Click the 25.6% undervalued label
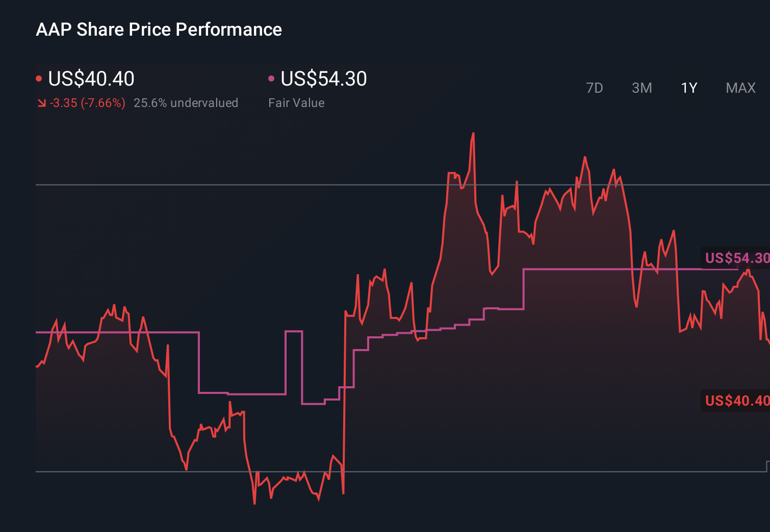The image size is (770, 532). tap(186, 103)
